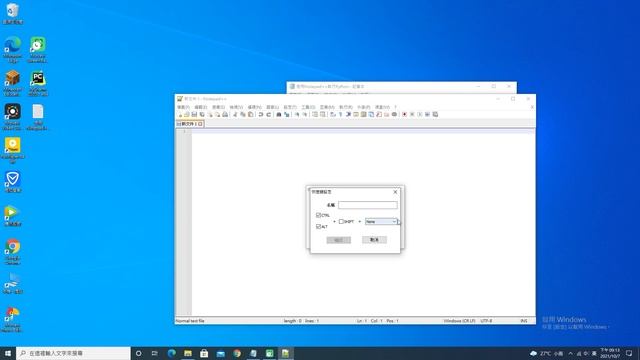This screenshot has width=640, height=360.
Task: Close the shortcut dialog with its X
Action: pyautogui.click(x=395, y=192)
